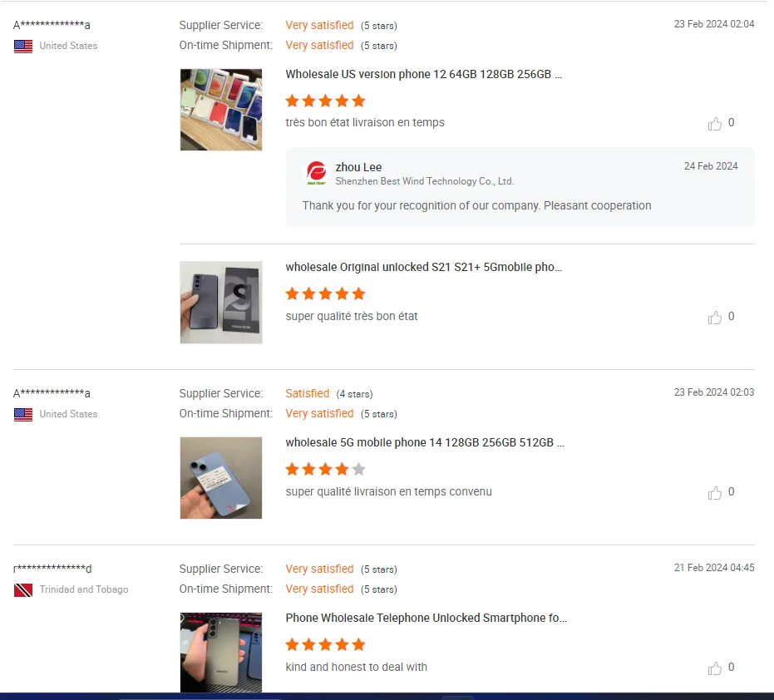Screen dimensions: 774x700
Task: Click the four-star rating on phone 14
Action: coord(325,469)
